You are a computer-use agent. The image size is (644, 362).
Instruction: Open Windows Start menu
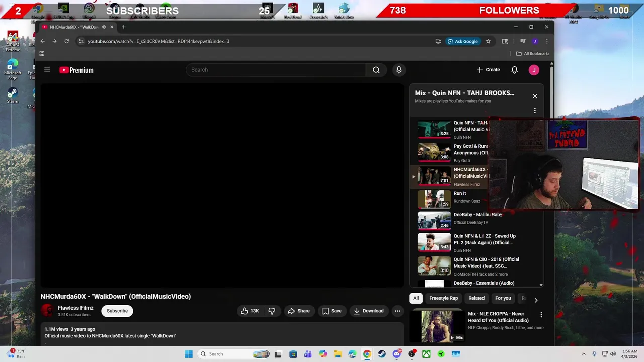(189, 354)
